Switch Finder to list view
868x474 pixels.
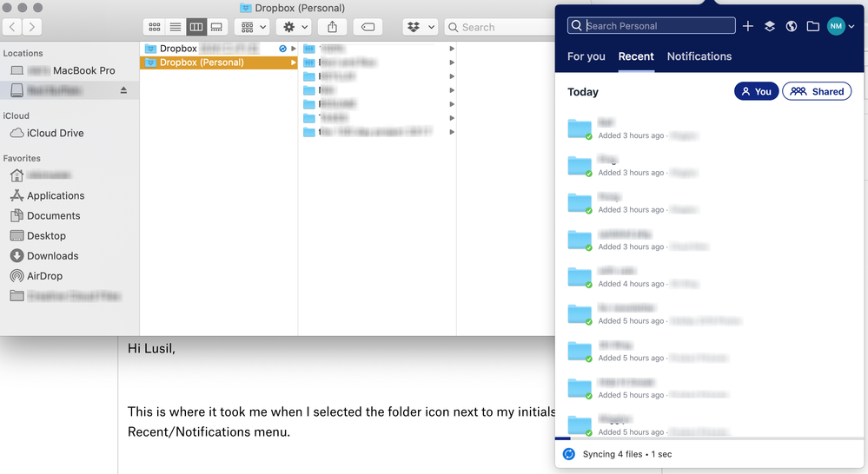176,27
